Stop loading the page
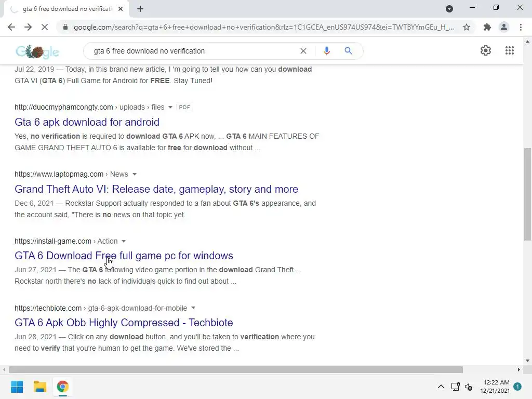Viewport: 532px width, 399px height. point(45,27)
